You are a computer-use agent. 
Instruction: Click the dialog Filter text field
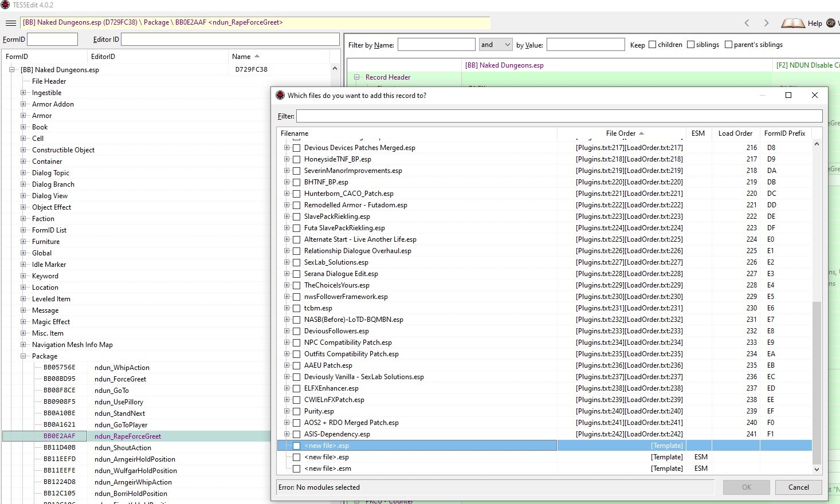coord(559,116)
